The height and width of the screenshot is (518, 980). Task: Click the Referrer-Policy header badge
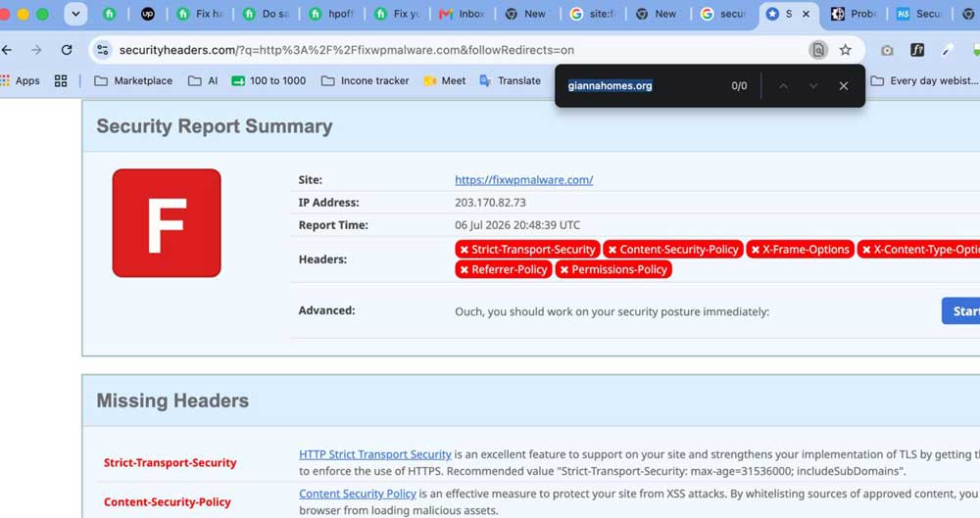pos(503,269)
